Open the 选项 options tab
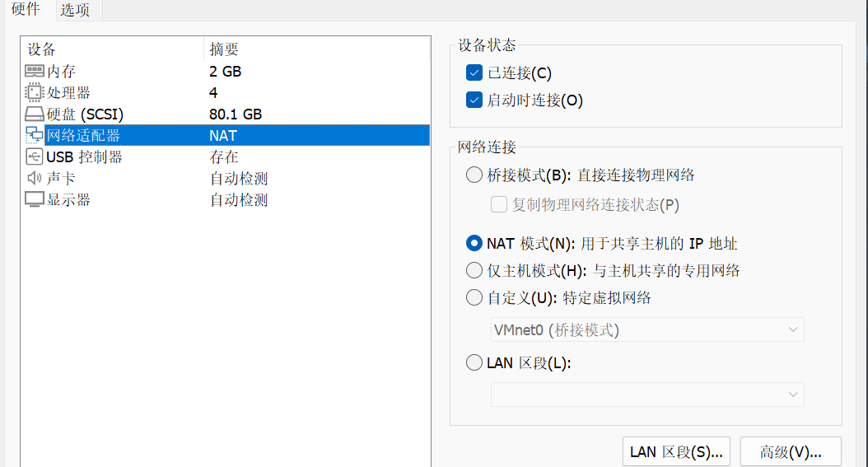The image size is (868, 467). [75, 10]
